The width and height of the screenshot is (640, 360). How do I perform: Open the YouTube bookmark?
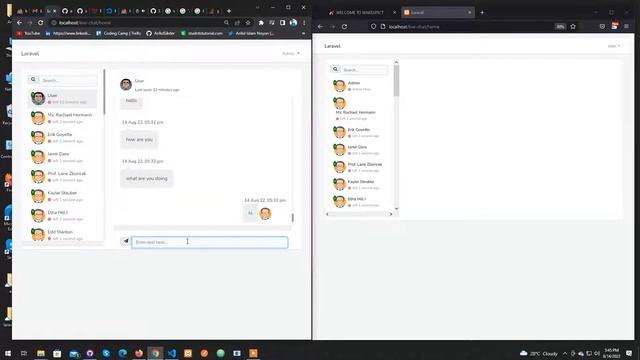pos(29,33)
